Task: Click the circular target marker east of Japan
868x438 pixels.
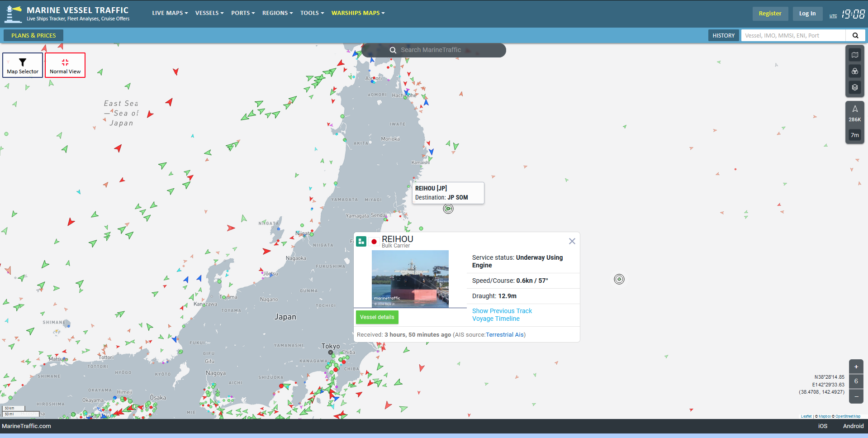Action: click(x=619, y=279)
